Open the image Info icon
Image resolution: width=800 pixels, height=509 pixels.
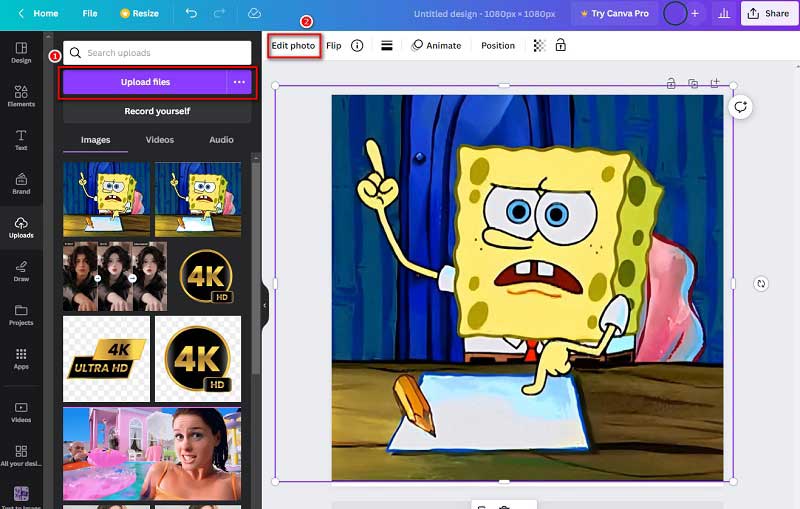point(357,45)
